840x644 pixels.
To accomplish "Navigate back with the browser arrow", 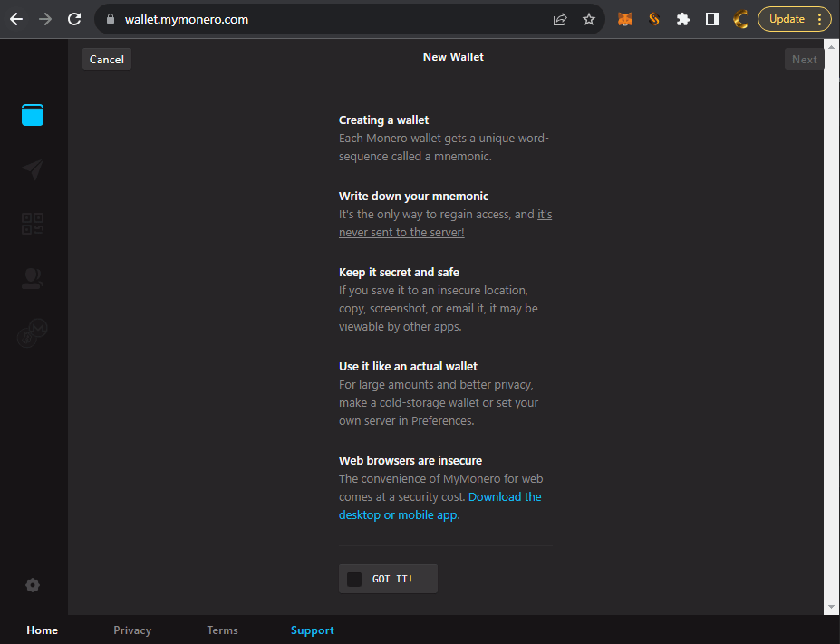I will click(16, 18).
